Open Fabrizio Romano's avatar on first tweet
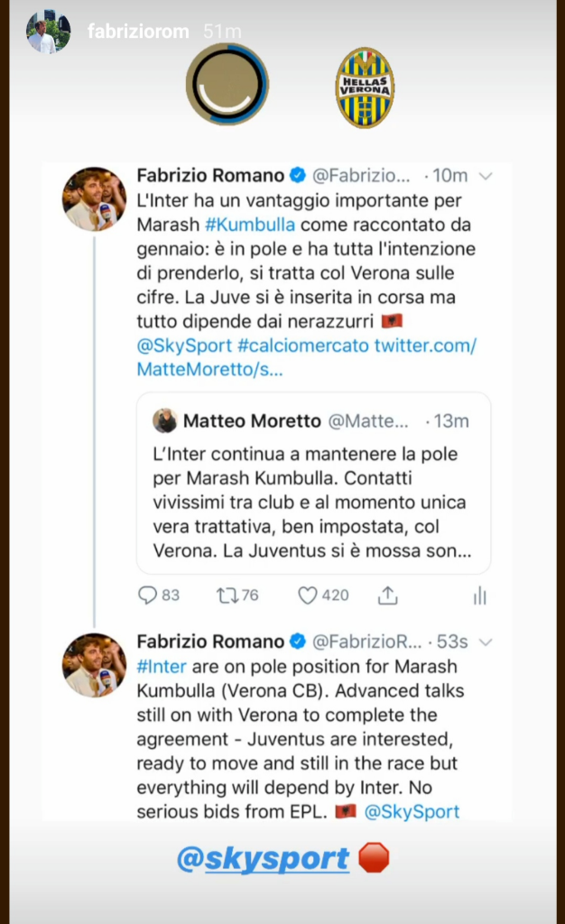This screenshot has height=924, width=565. click(x=93, y=199)
